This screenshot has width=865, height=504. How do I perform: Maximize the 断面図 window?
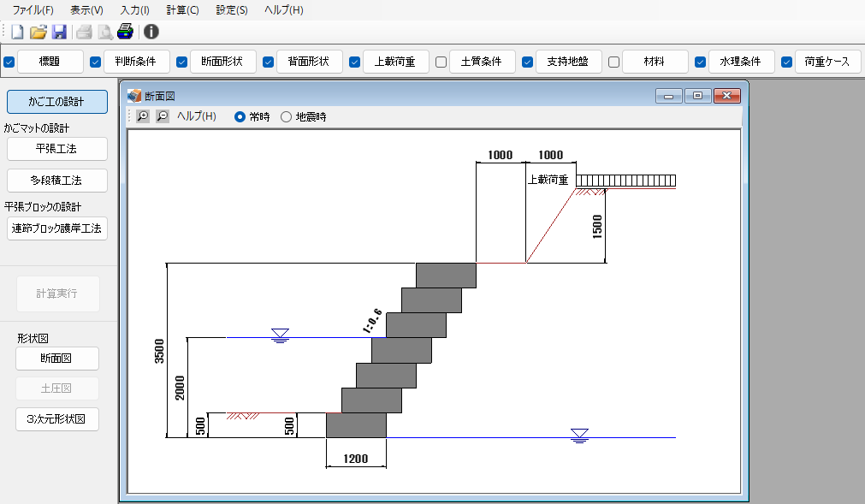(698, 96)
